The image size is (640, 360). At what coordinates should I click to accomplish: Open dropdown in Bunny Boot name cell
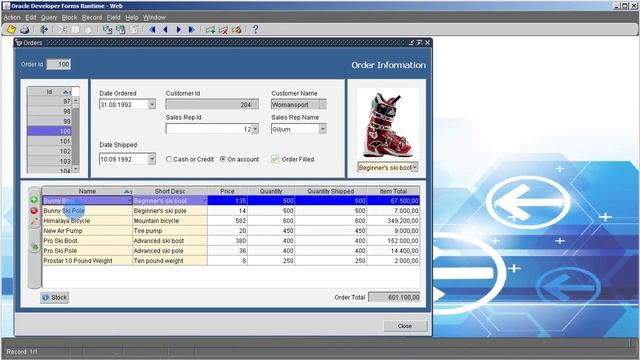[129, 200]
